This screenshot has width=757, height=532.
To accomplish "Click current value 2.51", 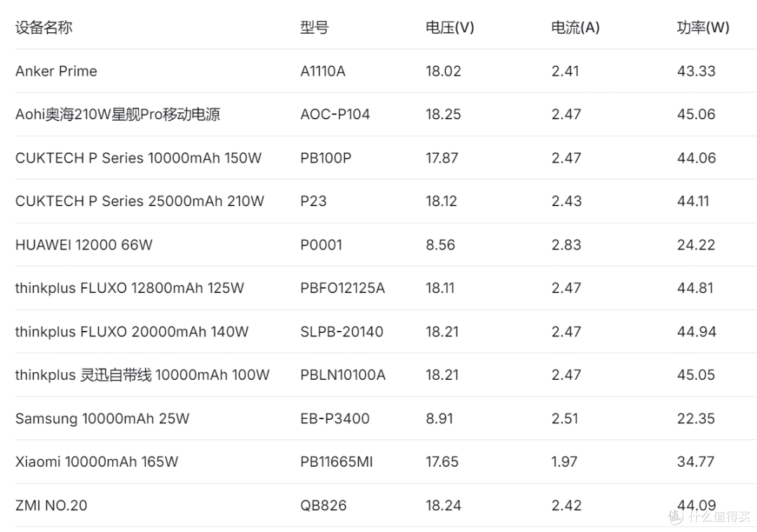I will (x=565, y=418).
